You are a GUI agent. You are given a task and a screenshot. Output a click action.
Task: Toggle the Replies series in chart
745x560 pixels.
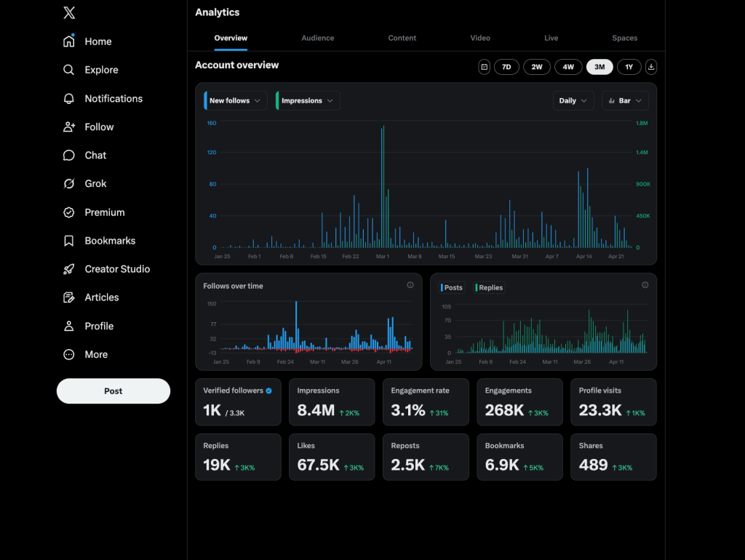point(490,288)
